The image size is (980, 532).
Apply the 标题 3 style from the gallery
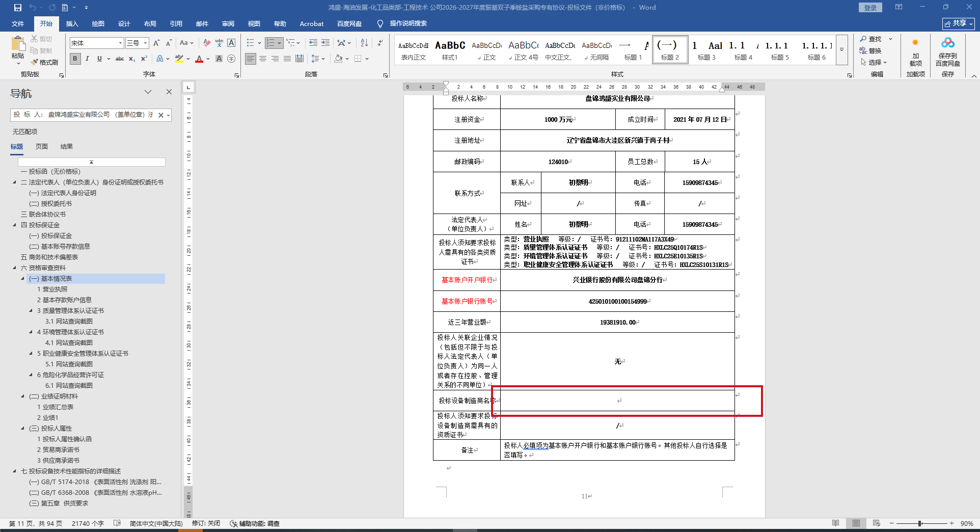[706, 50]
